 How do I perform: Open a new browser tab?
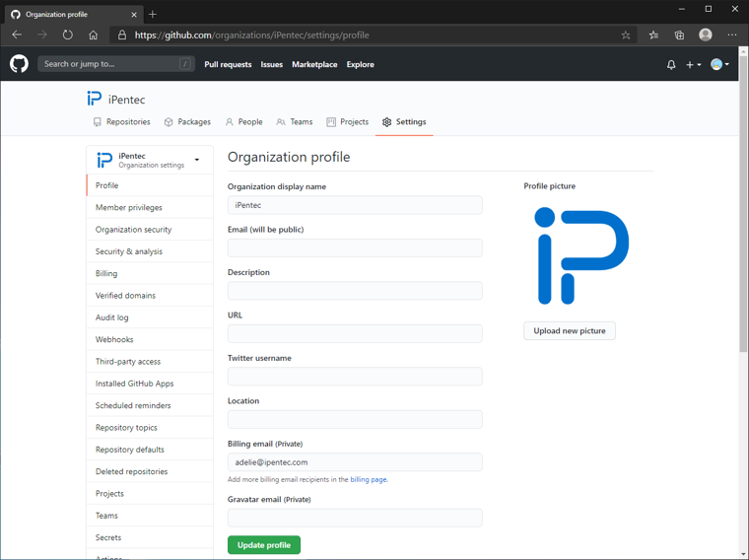tap(153, 15)
